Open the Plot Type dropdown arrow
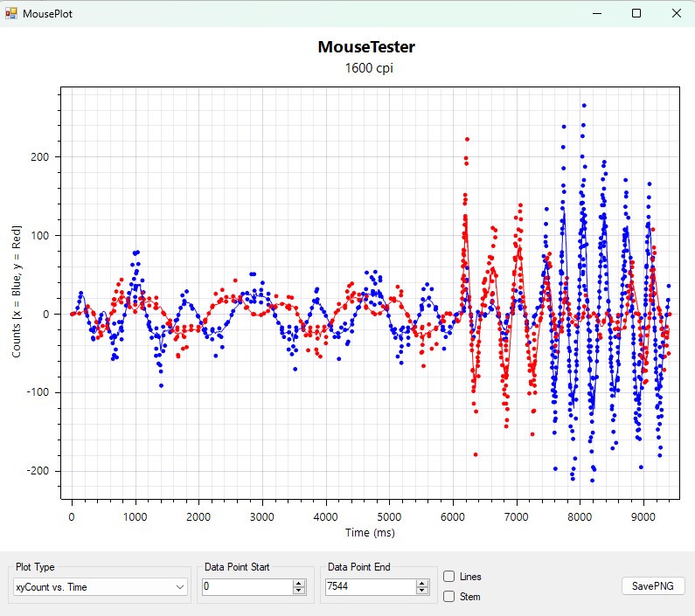The image size is (695, 616). 180,588
